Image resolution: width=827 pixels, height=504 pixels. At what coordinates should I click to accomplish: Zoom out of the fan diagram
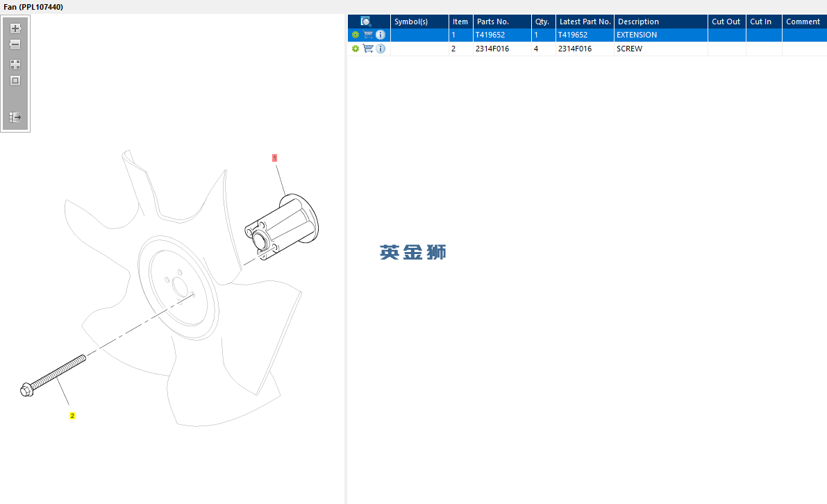[15, 45]
